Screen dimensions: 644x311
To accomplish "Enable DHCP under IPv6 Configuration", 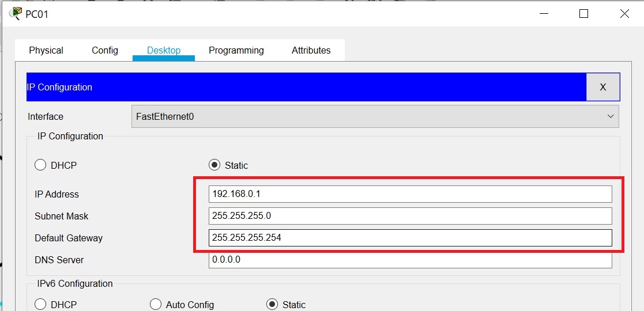I will point(40,304).
